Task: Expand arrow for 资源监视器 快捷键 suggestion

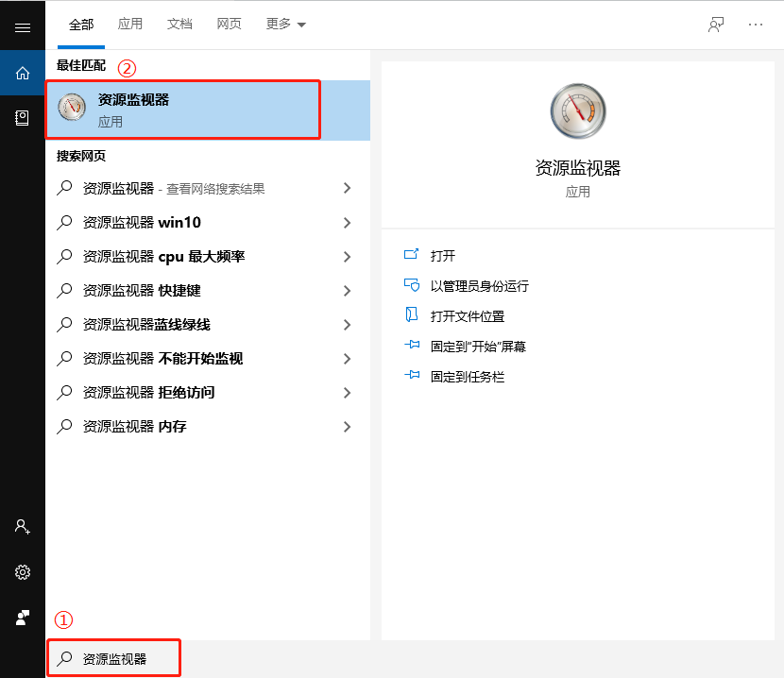Action: point(347,291)
